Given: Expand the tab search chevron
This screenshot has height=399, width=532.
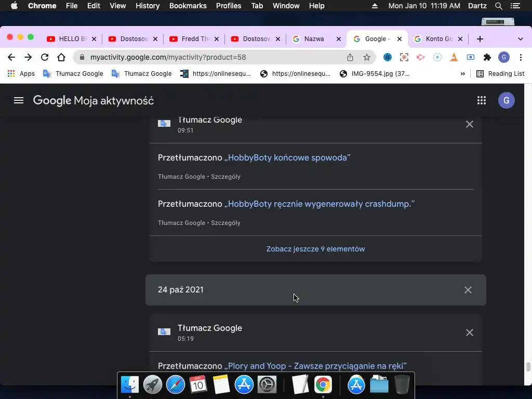Looking at the screenshot, I should pos(521,39).
